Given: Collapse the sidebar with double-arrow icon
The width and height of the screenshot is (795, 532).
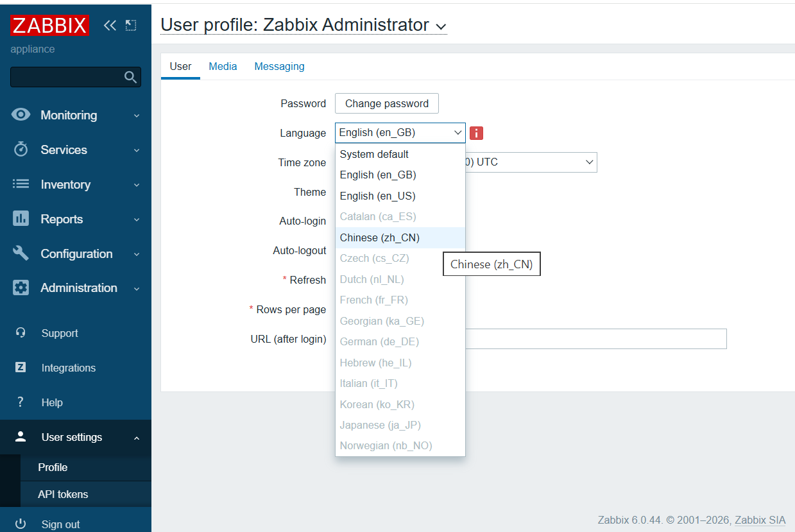Looking at the screenshot, I should pyautogui.click(x=110, y=25).
